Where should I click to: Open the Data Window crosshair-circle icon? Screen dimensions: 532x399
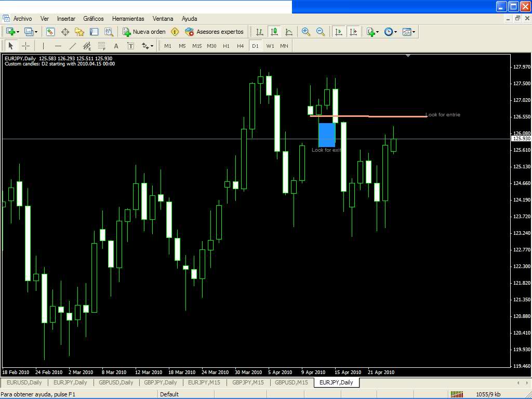pyautogui.click(x=65, y=32)
